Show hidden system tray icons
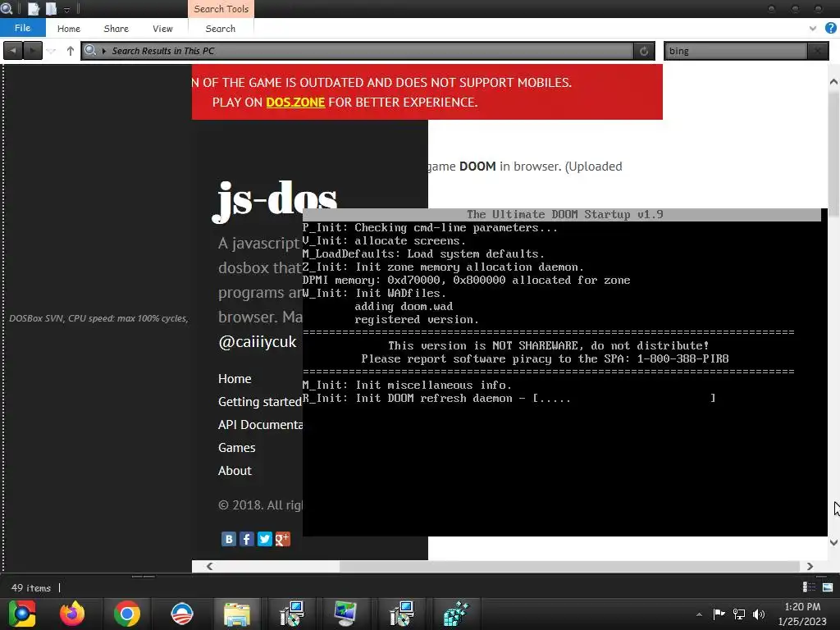This screenshot has width=840, height=630. [699, 614]
